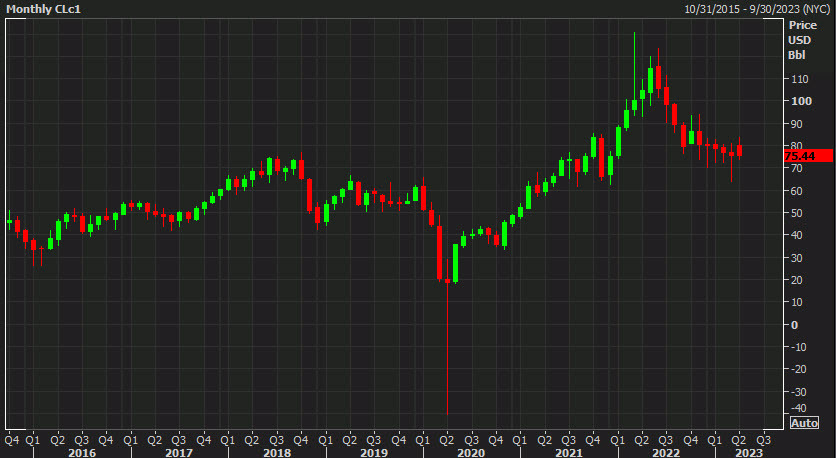Click the 2019 year label

pos(374,453)
